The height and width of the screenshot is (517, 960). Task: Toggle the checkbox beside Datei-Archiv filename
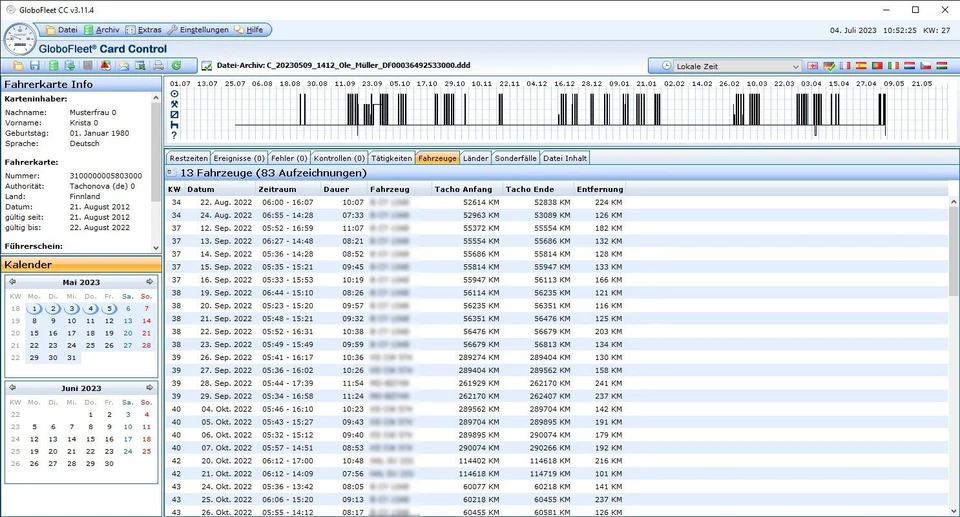[206, 66]
